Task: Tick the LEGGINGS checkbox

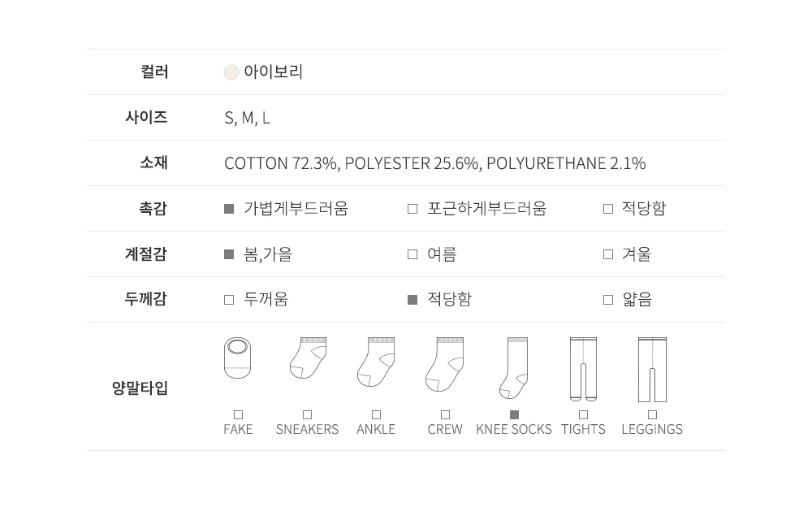Action: pos(652,415)
